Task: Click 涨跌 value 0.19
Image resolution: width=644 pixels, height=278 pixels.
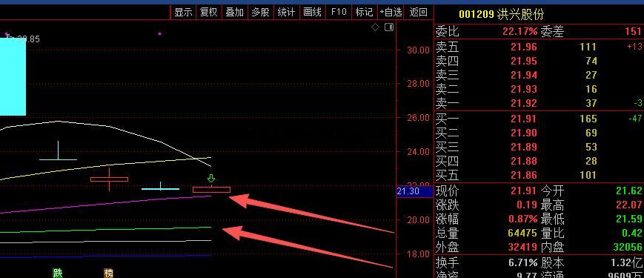Action: coord(527,205)
